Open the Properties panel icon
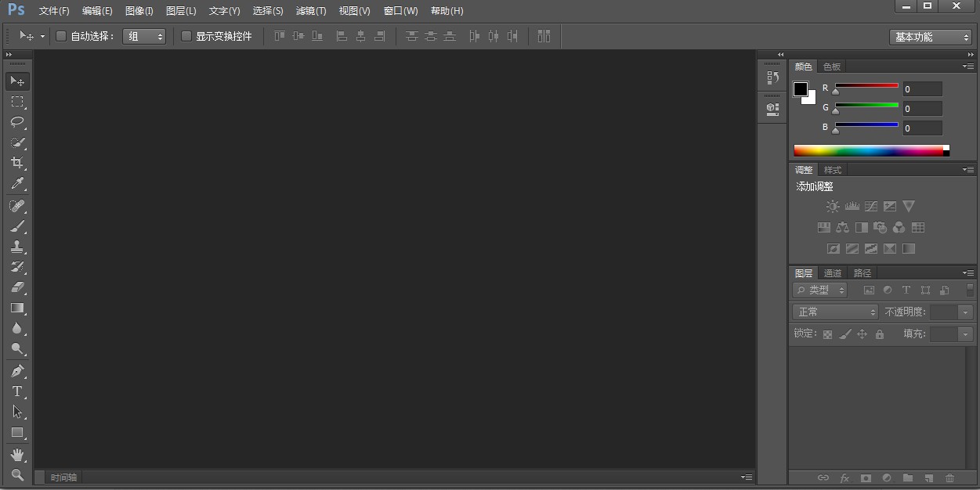The width and height of the screenshot is (980, 490). point(772,110)
